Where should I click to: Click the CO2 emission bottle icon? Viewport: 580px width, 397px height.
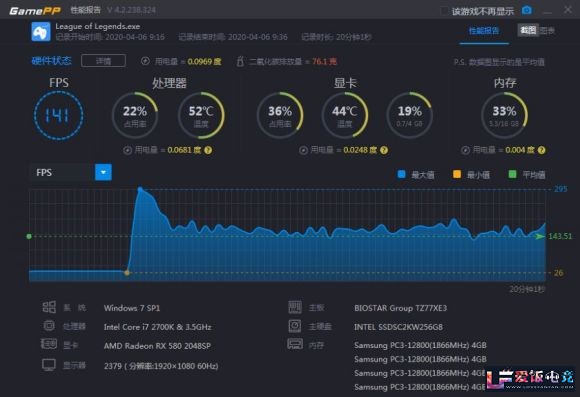tap(240, 61)
